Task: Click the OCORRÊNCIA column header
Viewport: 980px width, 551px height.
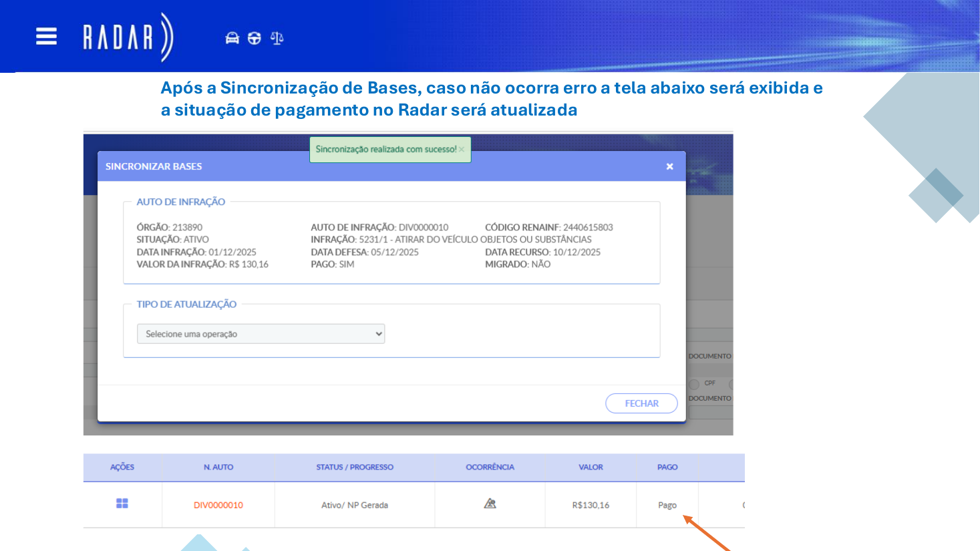Action: coord(490,467)
